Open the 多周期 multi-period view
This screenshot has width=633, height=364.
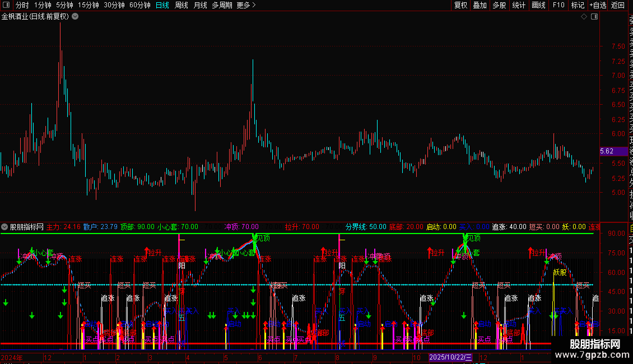click(x=222, y=5)
